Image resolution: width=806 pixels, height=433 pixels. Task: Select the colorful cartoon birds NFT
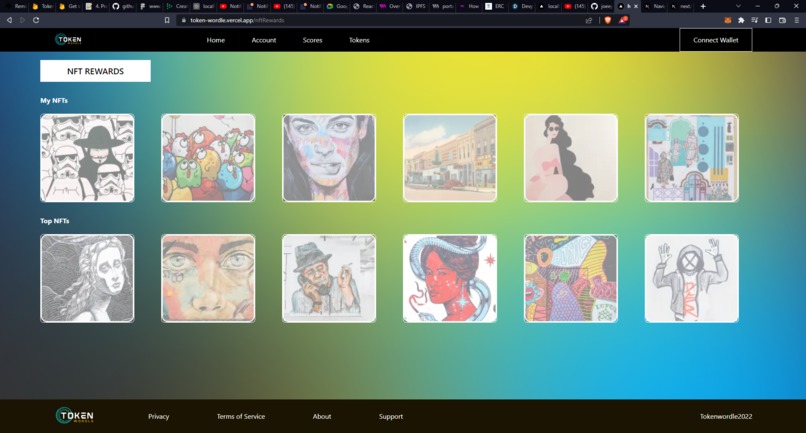click(x=208, y=158)
